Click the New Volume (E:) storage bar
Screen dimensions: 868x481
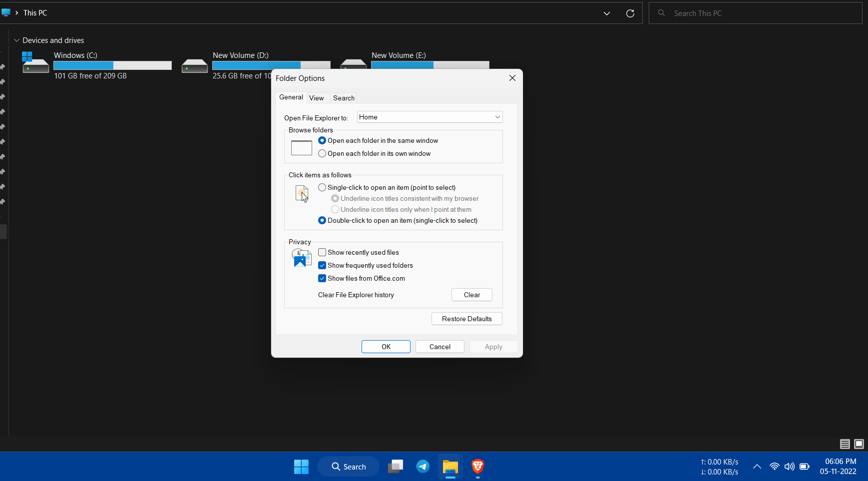(x=430, y=65)
